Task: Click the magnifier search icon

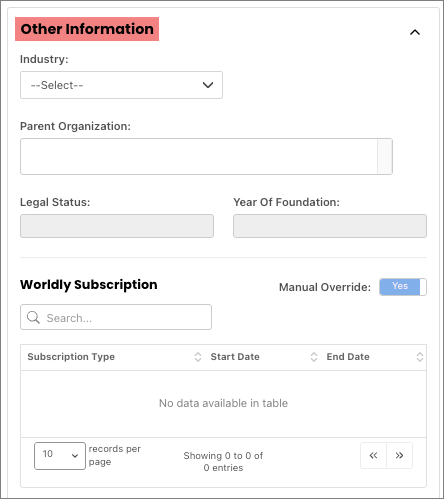Action: pyautogui.click(x=33, y=317)
